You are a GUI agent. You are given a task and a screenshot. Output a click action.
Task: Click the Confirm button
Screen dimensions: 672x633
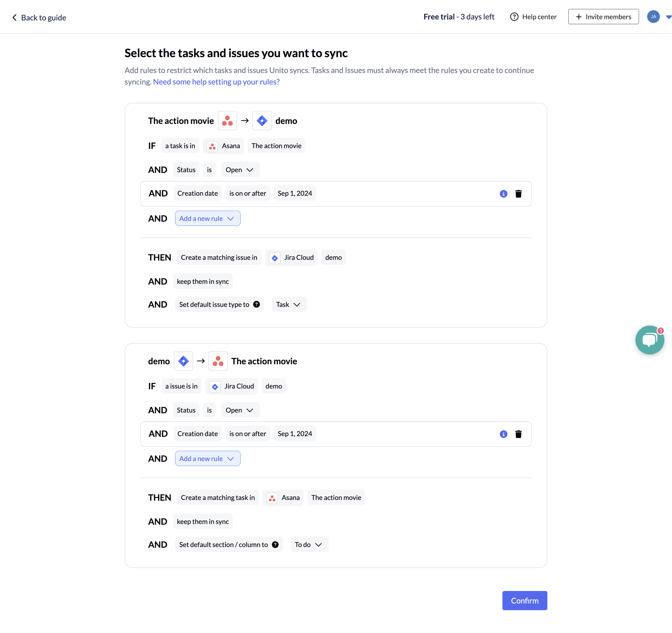point(525,601)
